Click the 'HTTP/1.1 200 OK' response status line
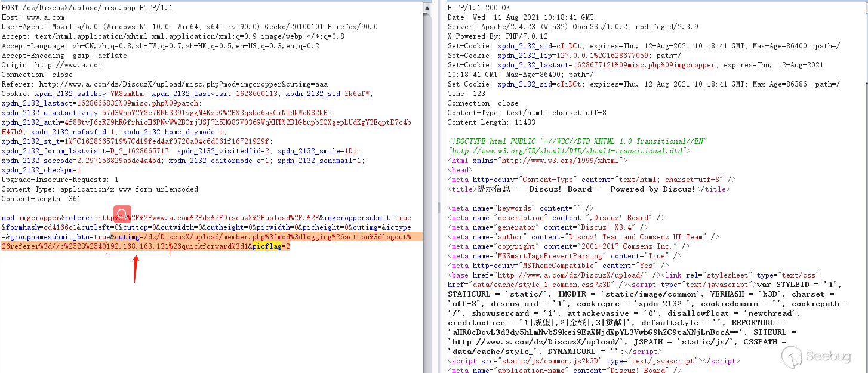The width and height of the screenshot is (868, 373). coord(479,8)
